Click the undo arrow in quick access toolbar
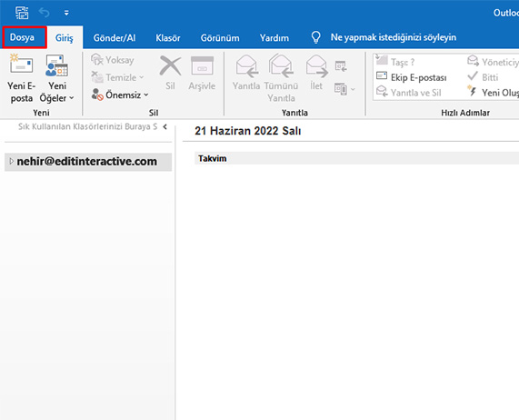 (x=44, y=13)
